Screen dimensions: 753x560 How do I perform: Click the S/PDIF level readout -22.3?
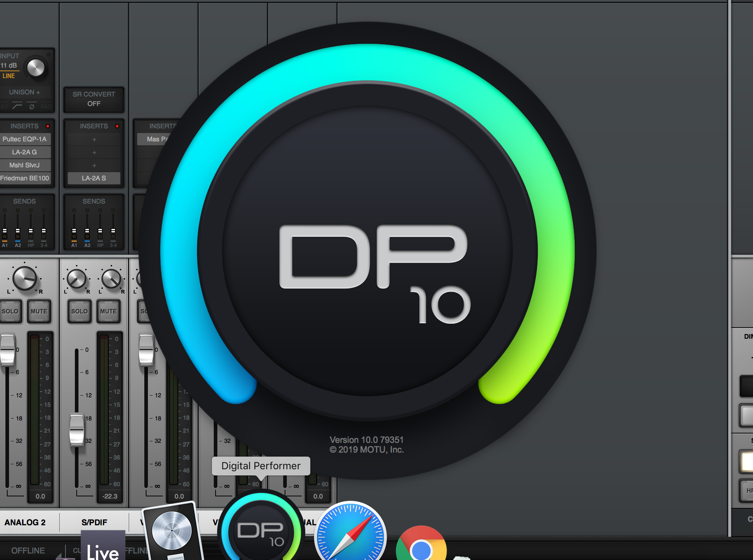coord(110,496)
